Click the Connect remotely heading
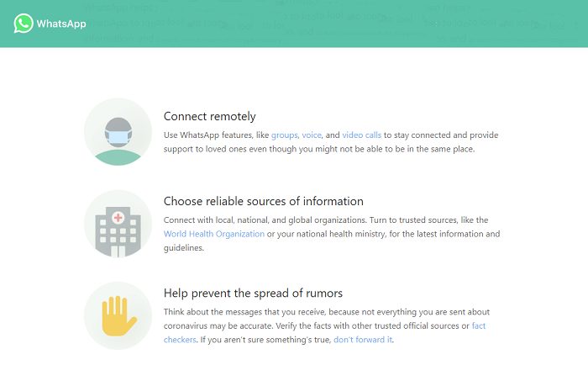The width and height of the screenshot is (588, 365). pyautogui.click(x=210, y=116)
